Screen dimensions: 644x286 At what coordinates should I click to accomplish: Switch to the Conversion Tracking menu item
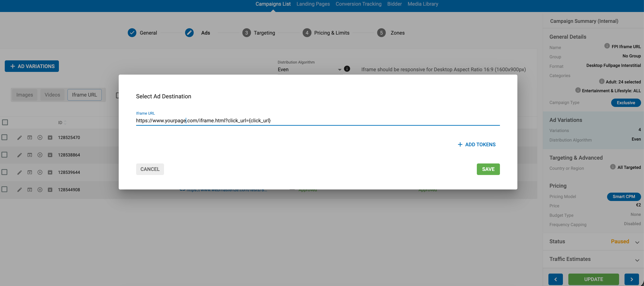(x=359, y=4)
